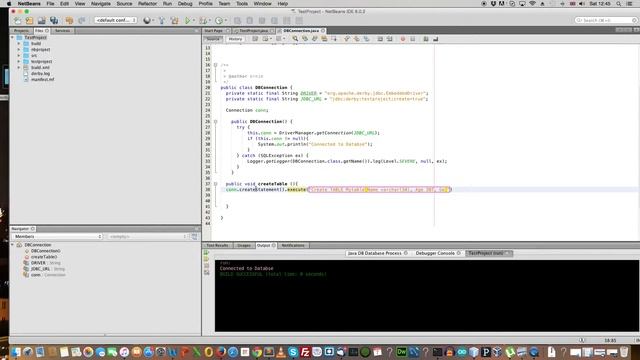Click the Chrome icon in the Dock

tap(257, 352)
